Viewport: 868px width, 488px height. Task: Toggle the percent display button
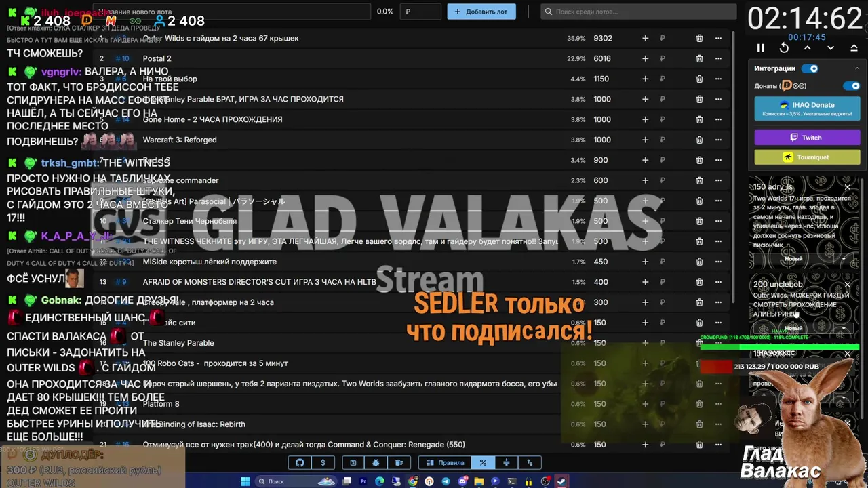click(x=483, y=463)
